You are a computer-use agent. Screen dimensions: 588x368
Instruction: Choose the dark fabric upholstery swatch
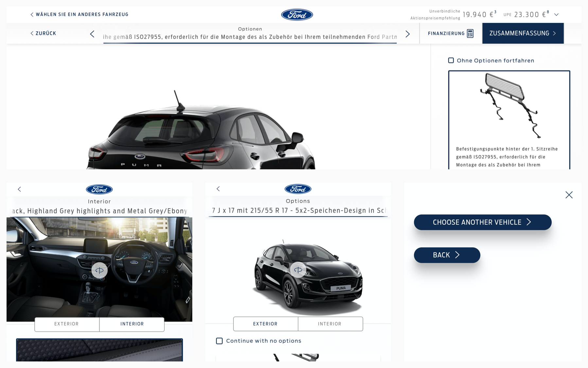tap(99, 350)
